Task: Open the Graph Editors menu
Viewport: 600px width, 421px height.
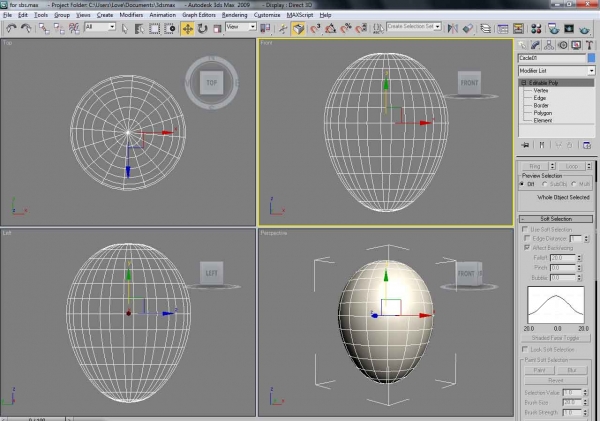Action: 199,15
